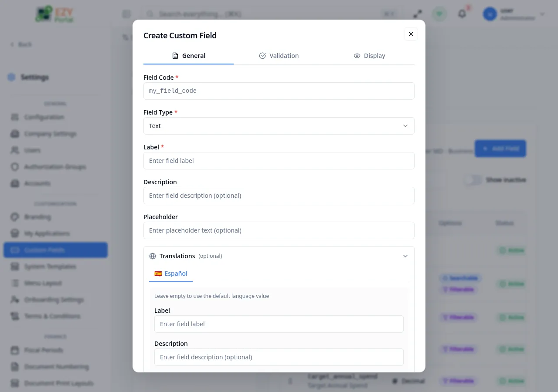558x392 pixels.
Task: Click the Validation tab check-circle icon
Action: point(262,56)
